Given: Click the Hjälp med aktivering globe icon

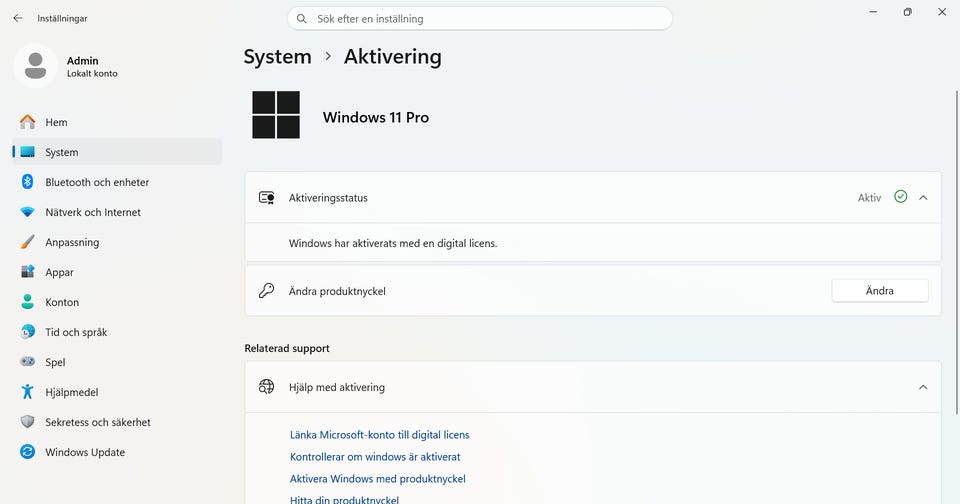Looking at the screenshot, I should [x=266, y=386].
